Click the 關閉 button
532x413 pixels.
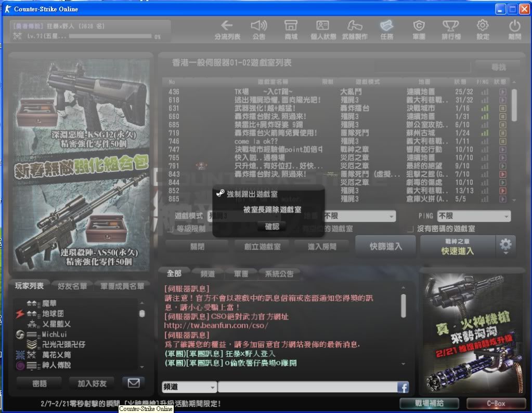click(197, 247)
